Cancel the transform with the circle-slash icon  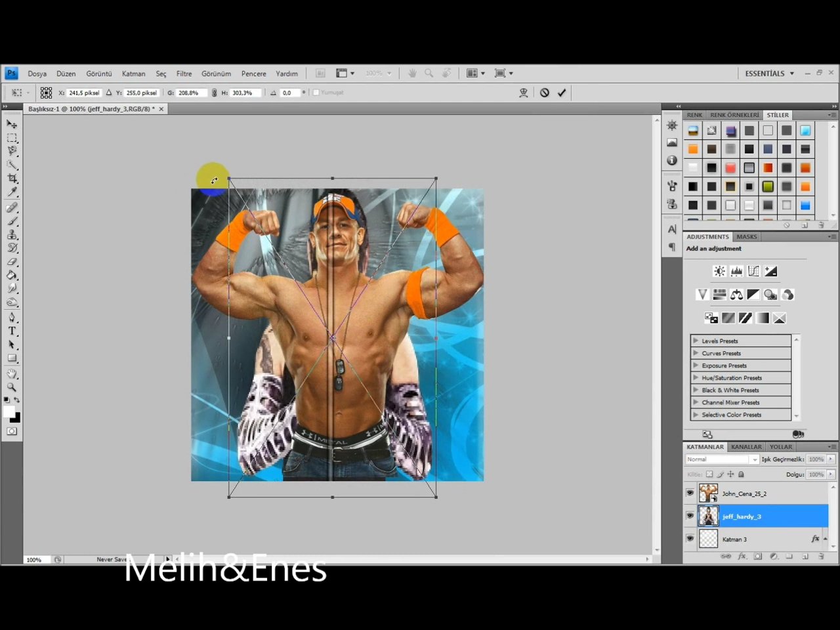coord(545,93)
